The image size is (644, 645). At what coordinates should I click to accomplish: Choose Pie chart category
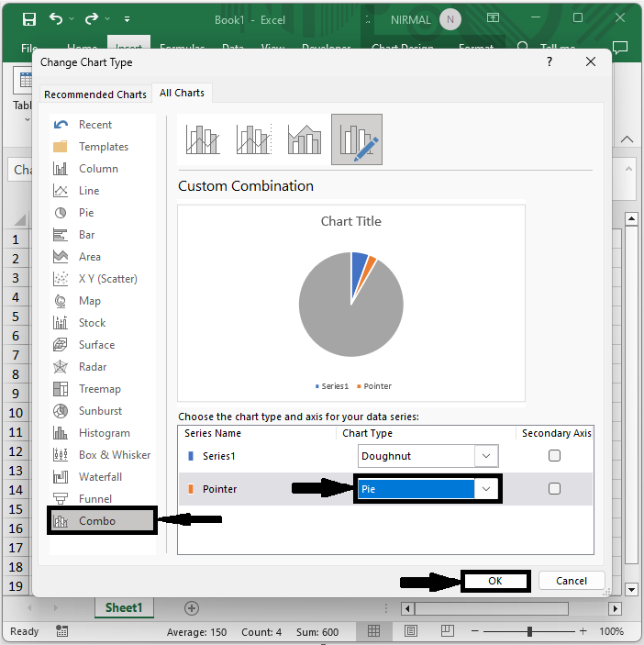[x=102, y=213]
